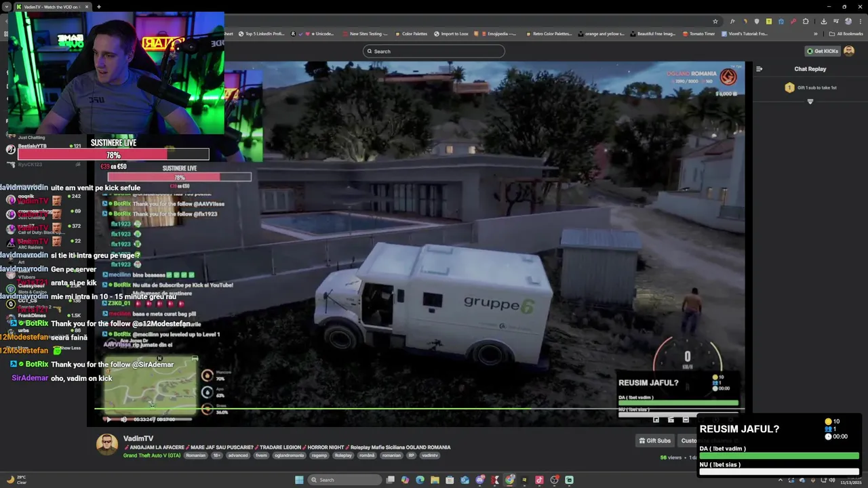The width and height of the screenshot is (868, 488).
Task: Switch to Chrome on the taskbar
Action: click(x=509, y=480)
